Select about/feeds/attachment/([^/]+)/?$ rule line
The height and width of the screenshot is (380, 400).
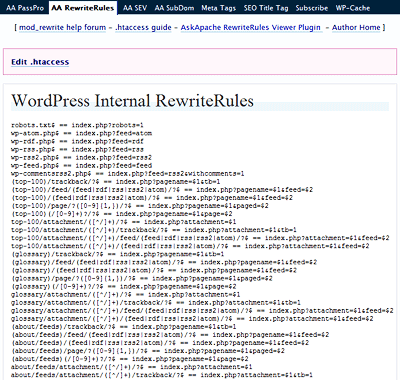tap(132, 367)
